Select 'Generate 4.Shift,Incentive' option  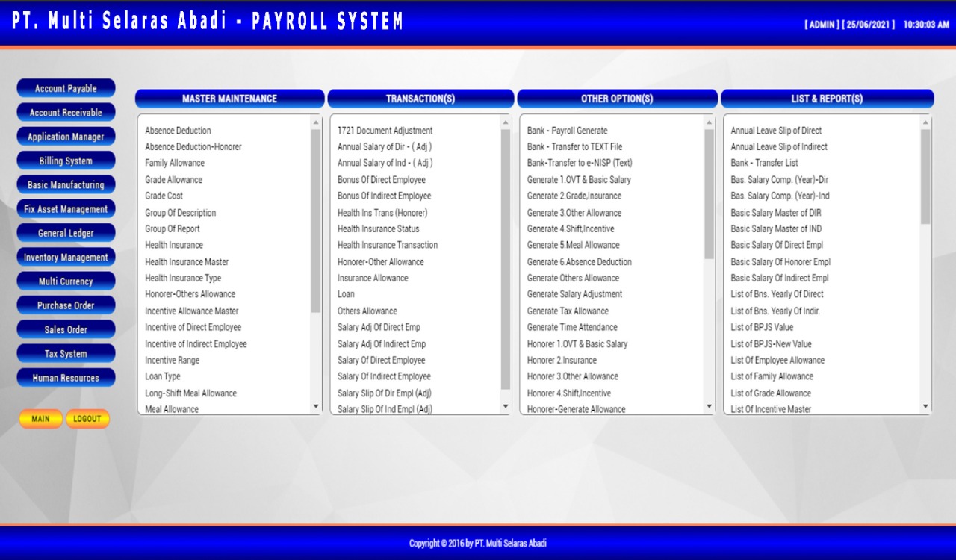click(x=571, y=229)
